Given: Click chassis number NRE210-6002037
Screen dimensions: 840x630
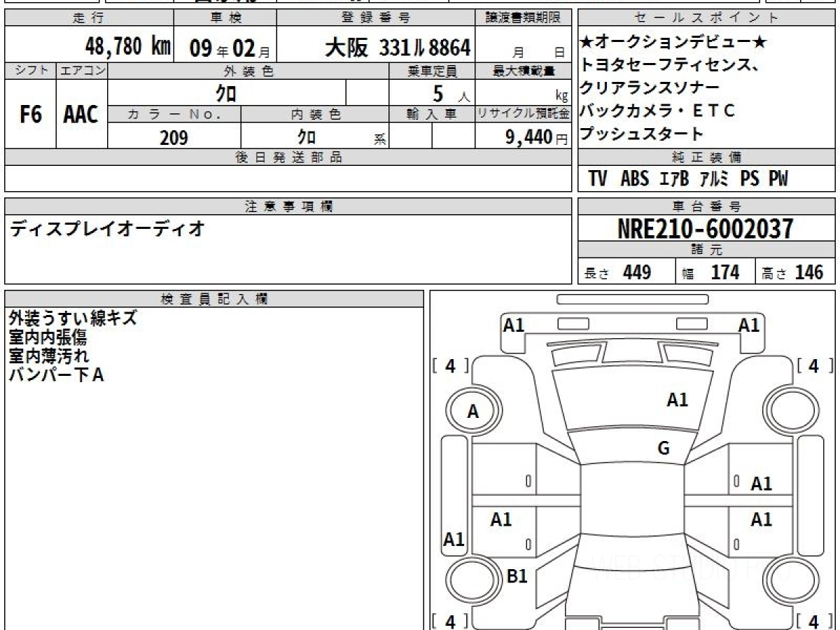Looking at the screenshot, I should pyautogui.click(x=706, y=228).
